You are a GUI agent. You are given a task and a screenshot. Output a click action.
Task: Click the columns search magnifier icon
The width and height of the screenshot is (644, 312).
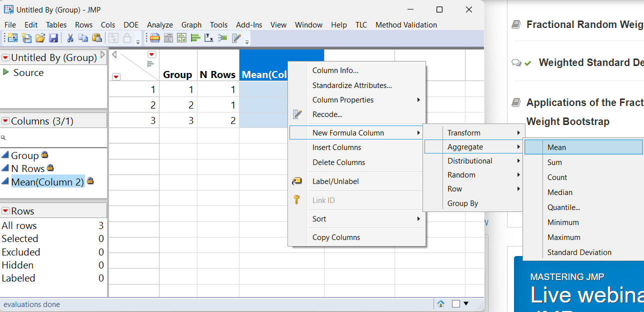[x=3, y=137]
